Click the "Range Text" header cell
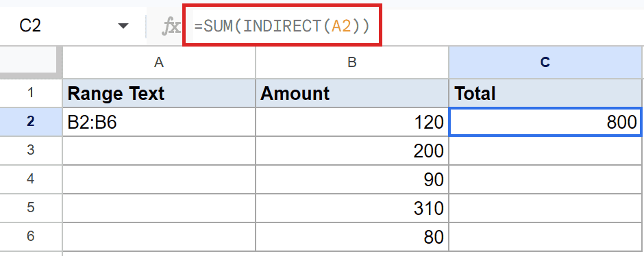This screenshot has width=644, height=256. tap(159, 93)
